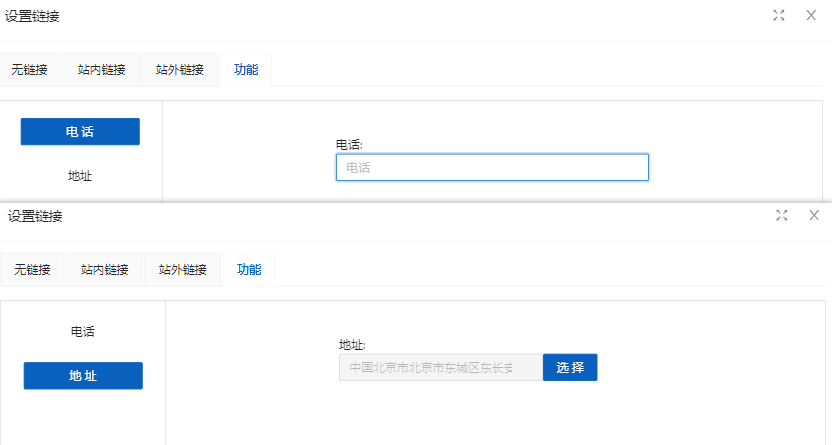Viewport: 832px width, 445px height.
Task: Click 功能 tab in phone dialog
Action: click(x=246, y=70)
